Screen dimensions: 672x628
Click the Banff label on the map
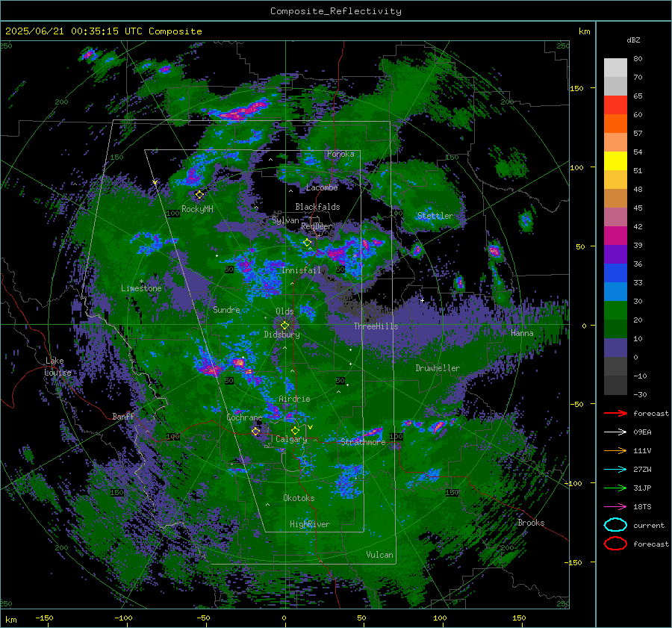(123, 416)
